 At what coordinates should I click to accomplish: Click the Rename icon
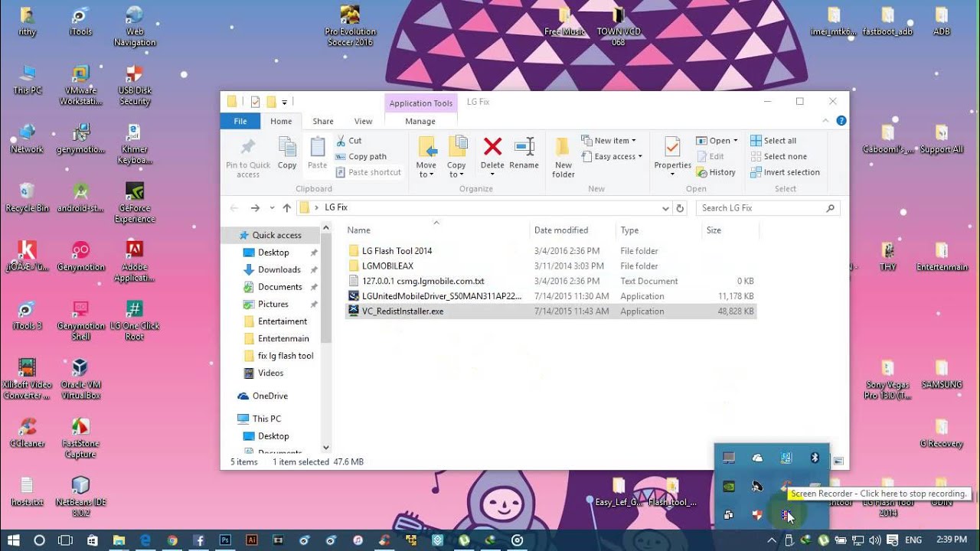[524, 146]
